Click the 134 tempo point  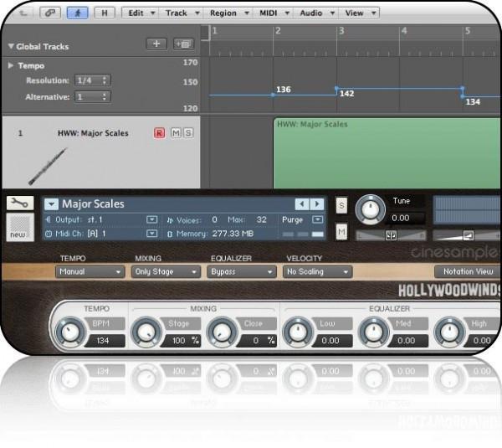(463, 96)
